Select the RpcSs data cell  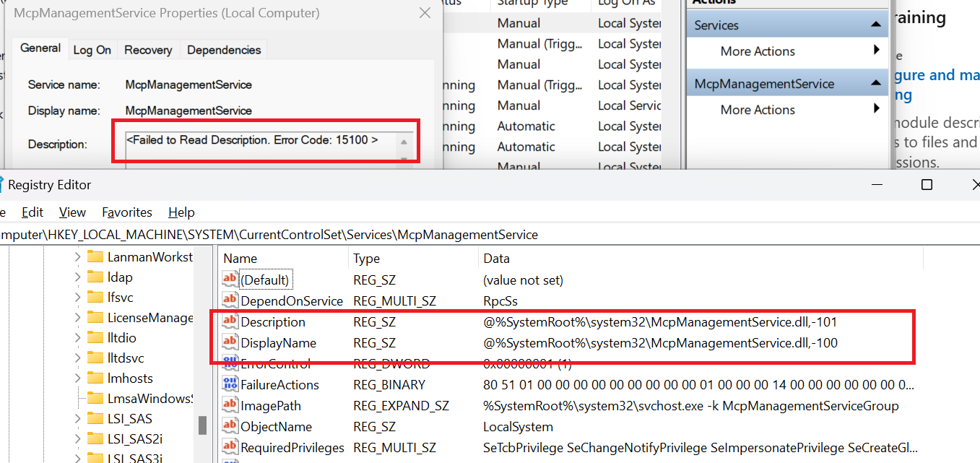[x=500, y=300]
